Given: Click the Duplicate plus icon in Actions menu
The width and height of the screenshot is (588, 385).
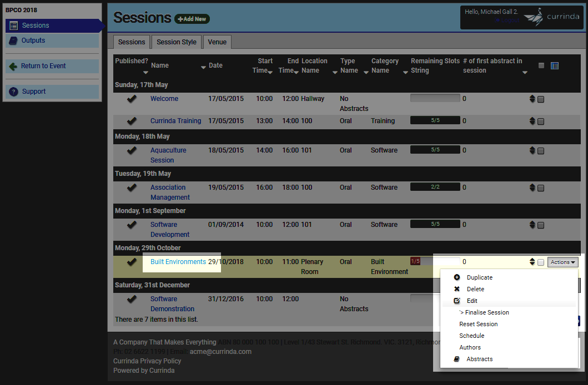Looking at the screenshot, I should point(457,277).
